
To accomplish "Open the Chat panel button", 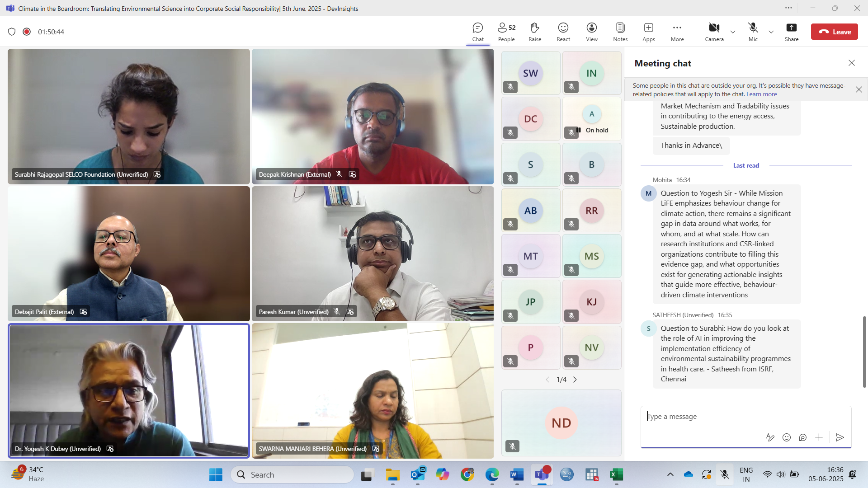I will pos(478,32).
